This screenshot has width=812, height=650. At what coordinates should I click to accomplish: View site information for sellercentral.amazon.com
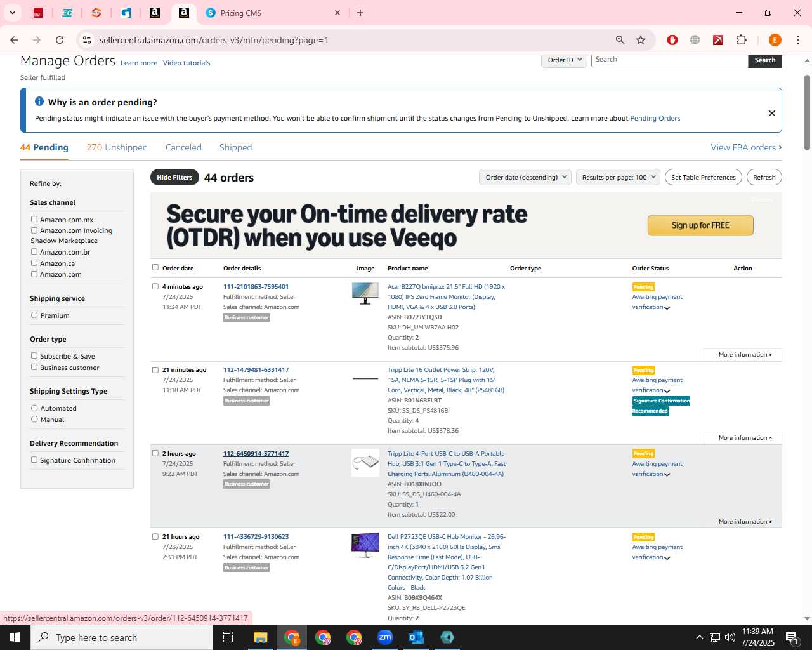pos(87,40)
